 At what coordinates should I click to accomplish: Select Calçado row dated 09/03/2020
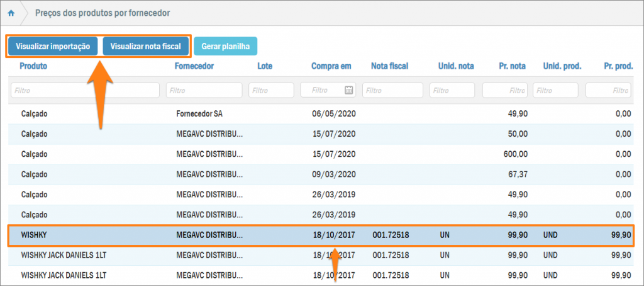[321, 174]
